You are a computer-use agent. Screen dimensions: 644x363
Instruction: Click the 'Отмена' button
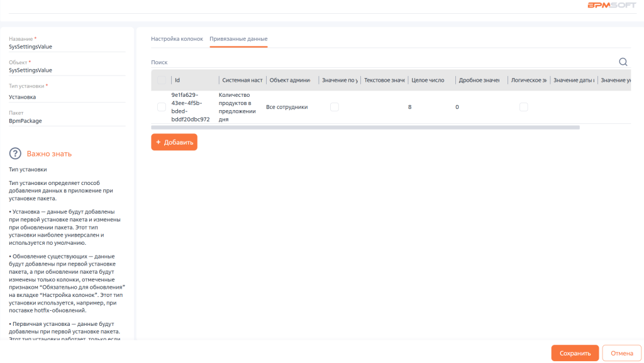point(621,353)
